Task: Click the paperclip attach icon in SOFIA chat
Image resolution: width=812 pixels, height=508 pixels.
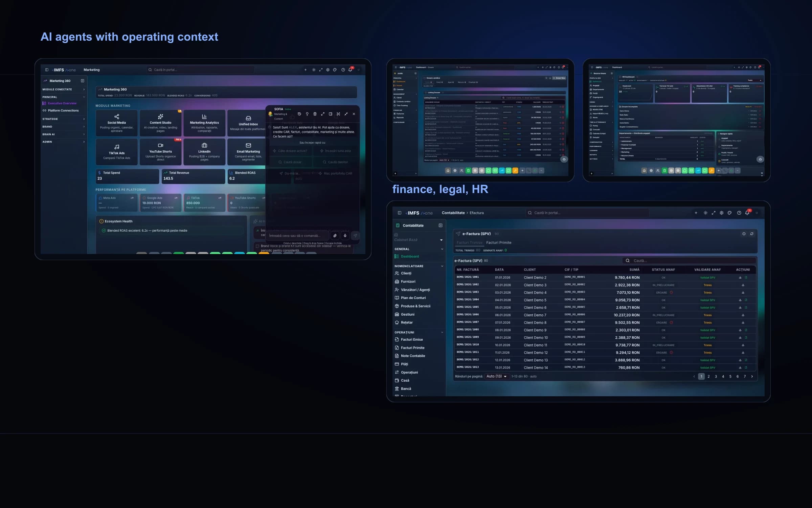Action: (x=335, y=235)
